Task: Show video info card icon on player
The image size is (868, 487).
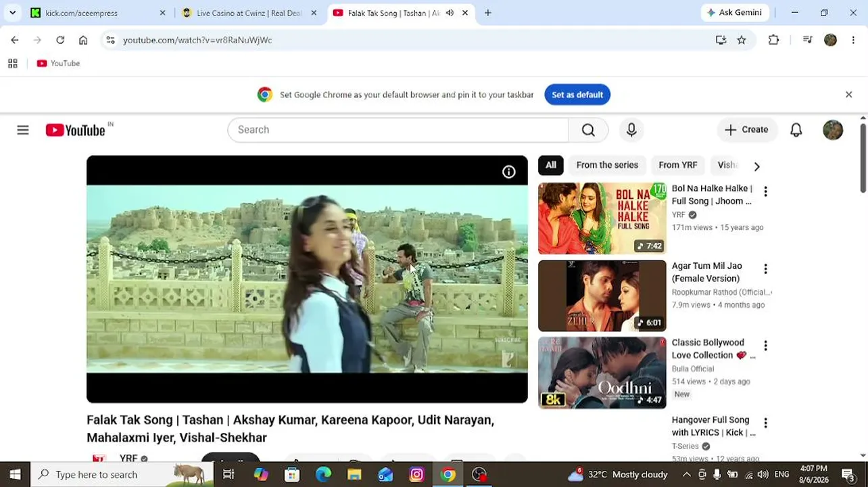Action: 509,172
